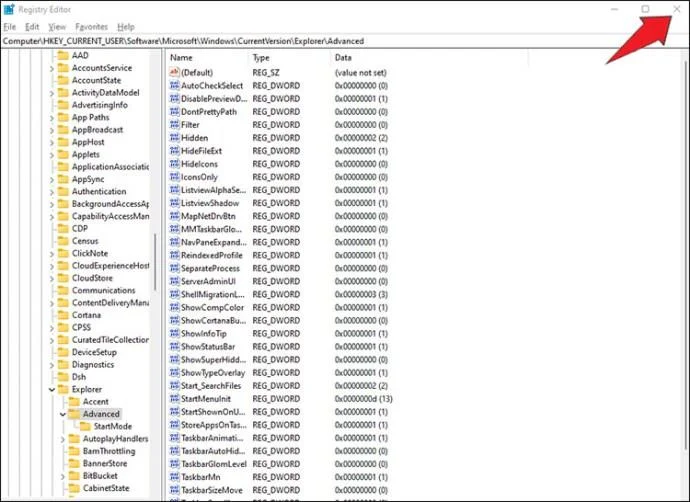Select the ShowTypeOverlay DWORD icon
The height and width of the screenshot is (502, 690).
(x=175, y=373)
